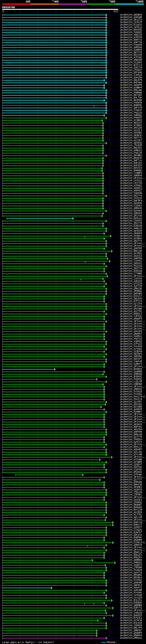Select label UniRef100_Q9LE93
Image resolution: width=146 pixels, height=644 pixels.
point(131,299)
